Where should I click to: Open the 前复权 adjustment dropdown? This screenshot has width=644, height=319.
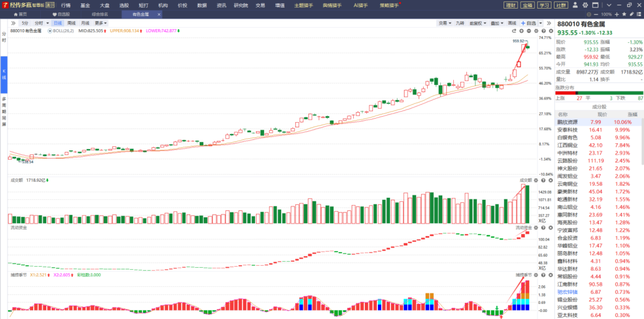tap(477, 23)
